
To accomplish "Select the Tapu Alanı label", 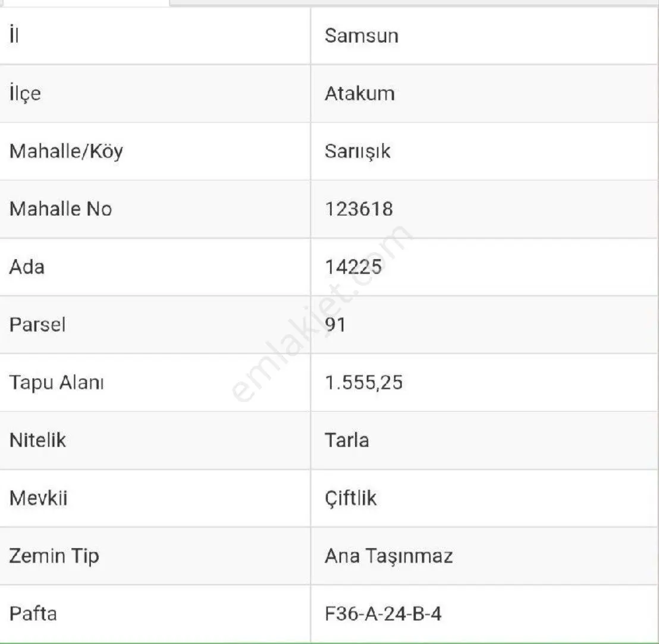I will tap(57, 383).
